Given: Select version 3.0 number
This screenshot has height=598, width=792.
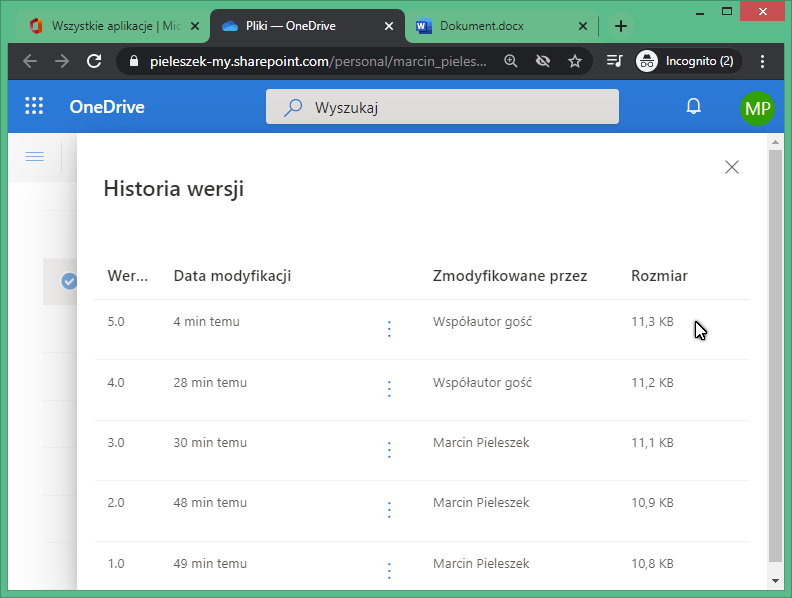Looking at the screenshot, I should (116, 442).
